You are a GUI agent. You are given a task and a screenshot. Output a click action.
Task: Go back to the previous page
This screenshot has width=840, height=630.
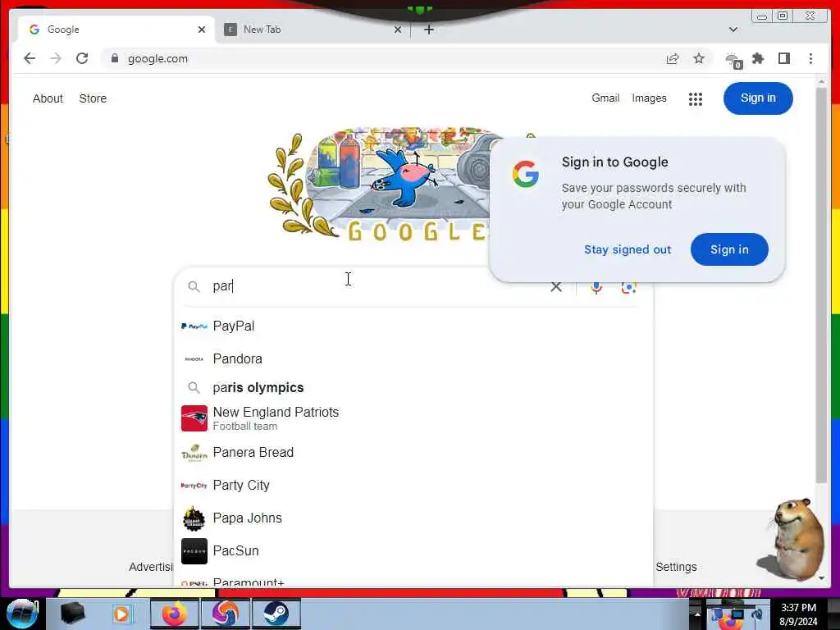[30, 58]
